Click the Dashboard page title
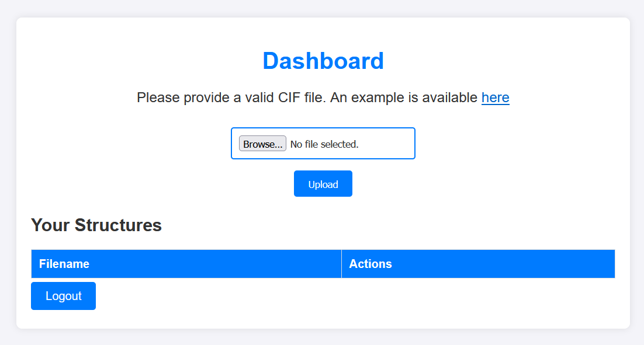Viewport: 644px width, 345px height. click(x=323, y=61)
